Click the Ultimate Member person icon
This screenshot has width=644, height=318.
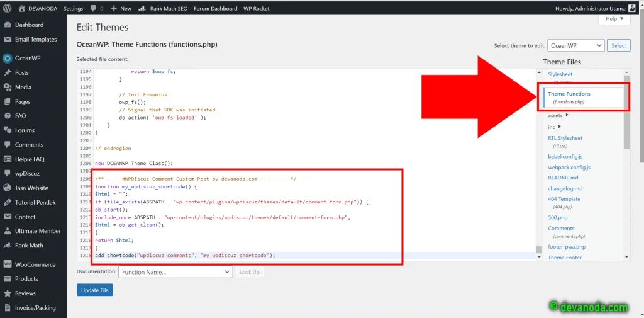(x=7, y=231)
